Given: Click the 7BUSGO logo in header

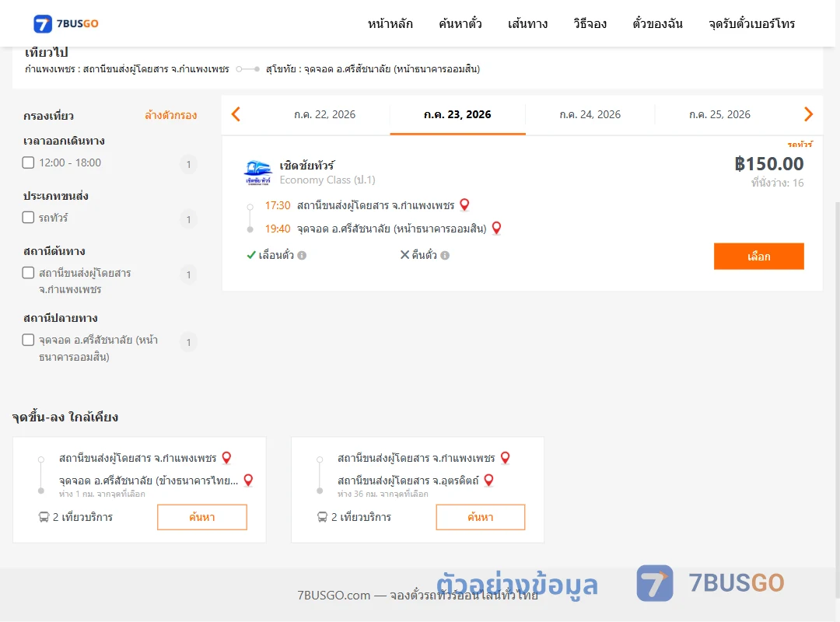Looking at the screenshot, I should 66,23.
